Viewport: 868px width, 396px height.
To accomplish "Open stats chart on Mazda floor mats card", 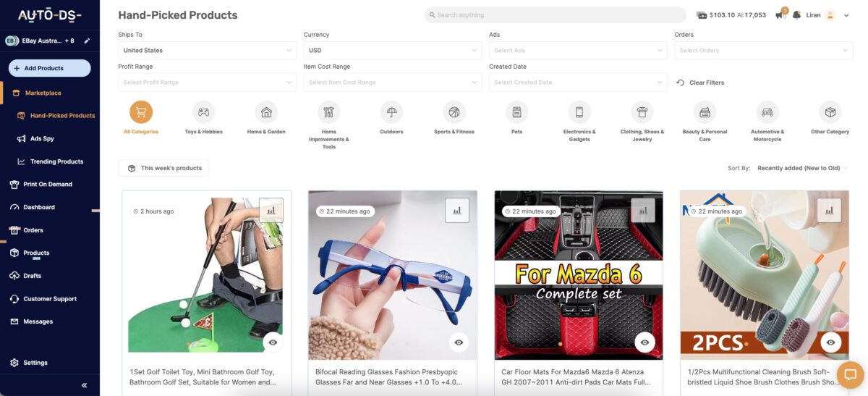I will pyautogui.click(x=643, y=211).
